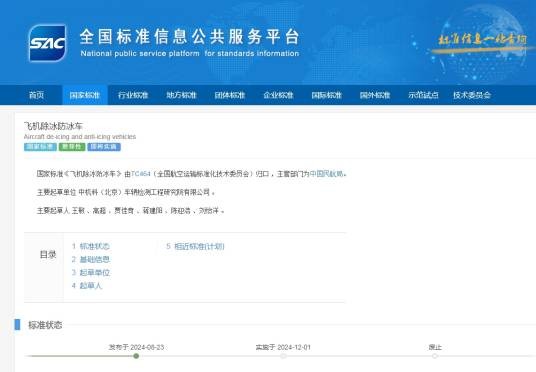Image resolution: width=536 pixels, height=372 pixels.
Task: Click the implementation-date timeline marker
Action: click(x=283, y=356)
